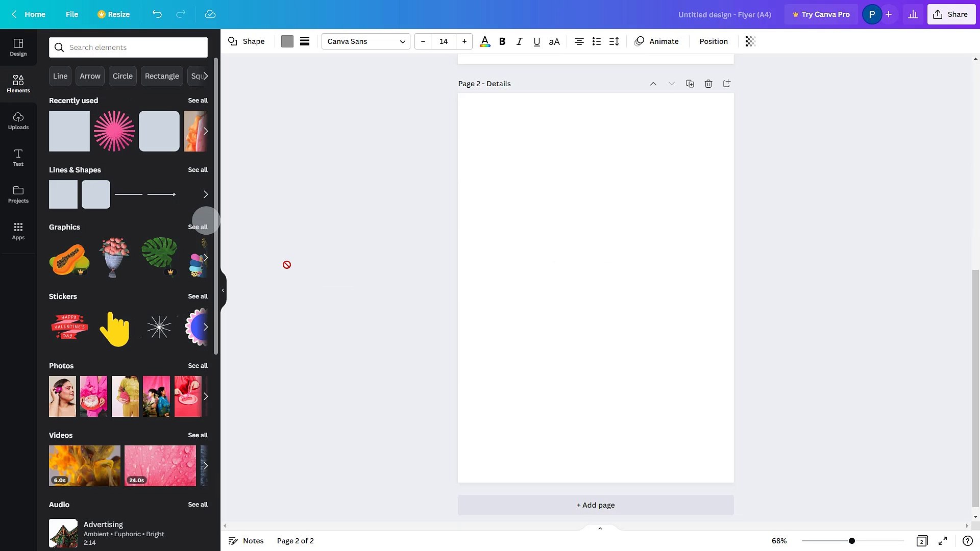The width and height of the screenshot is (980, 551).
Task: See all Photos in the panel
Action: coord(198,366)
